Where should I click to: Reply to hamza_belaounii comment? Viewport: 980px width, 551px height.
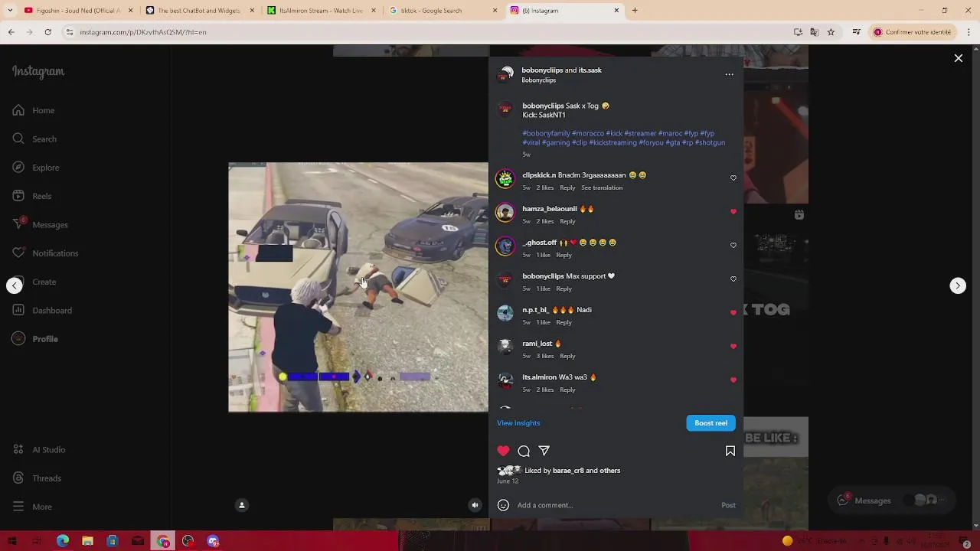coord(567,221)
